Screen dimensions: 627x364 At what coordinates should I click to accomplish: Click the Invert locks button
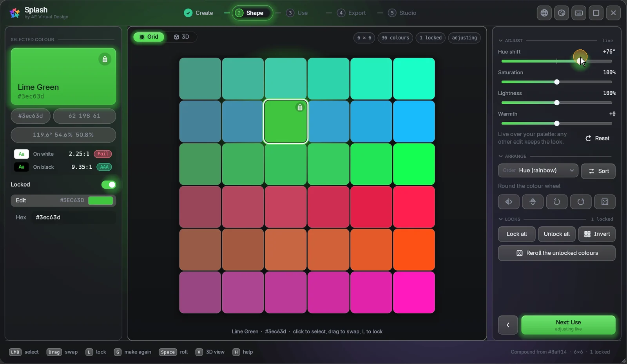tap(597, 234)
